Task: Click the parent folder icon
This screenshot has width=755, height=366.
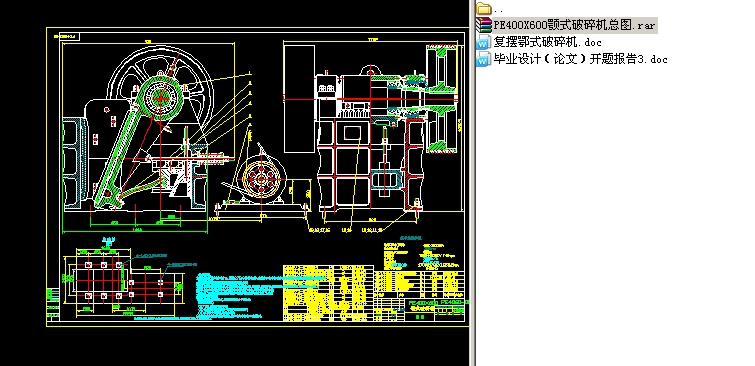Action: pyautogui.click(x=483, y=9)
